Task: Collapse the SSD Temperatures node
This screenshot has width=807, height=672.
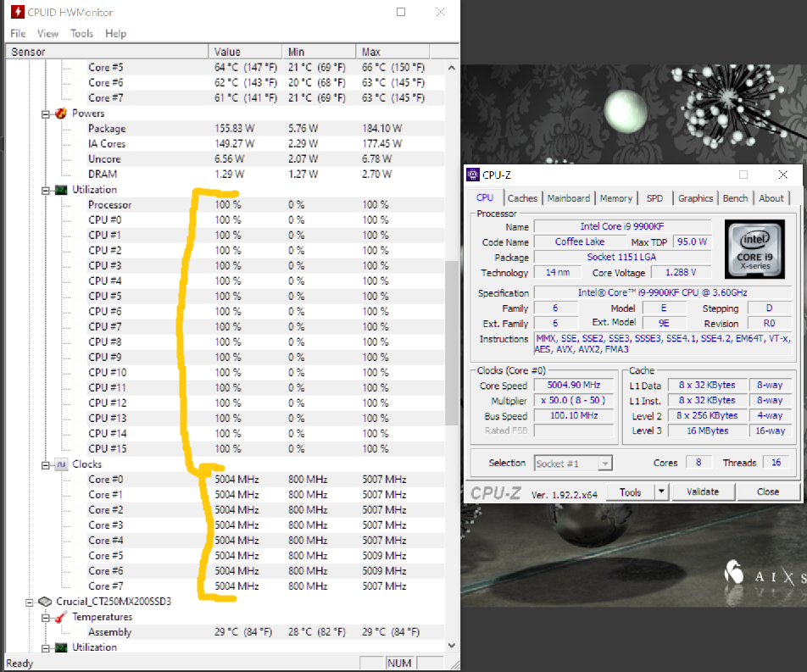Action: coord(45,618)
